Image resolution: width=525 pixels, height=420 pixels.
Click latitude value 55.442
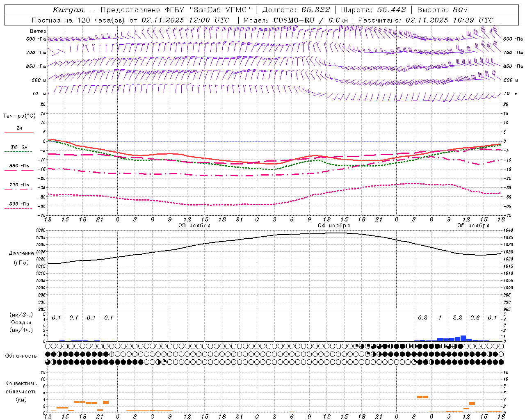click(391, 10)
